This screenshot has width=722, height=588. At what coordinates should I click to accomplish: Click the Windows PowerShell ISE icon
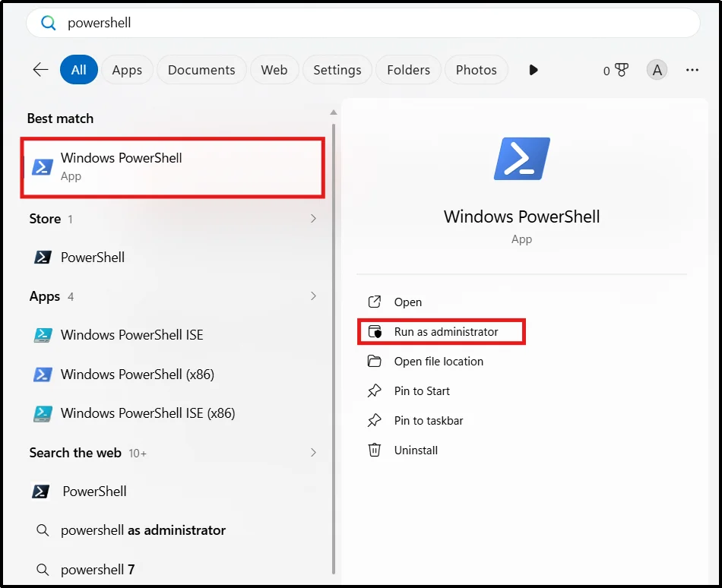pos(43,335)
